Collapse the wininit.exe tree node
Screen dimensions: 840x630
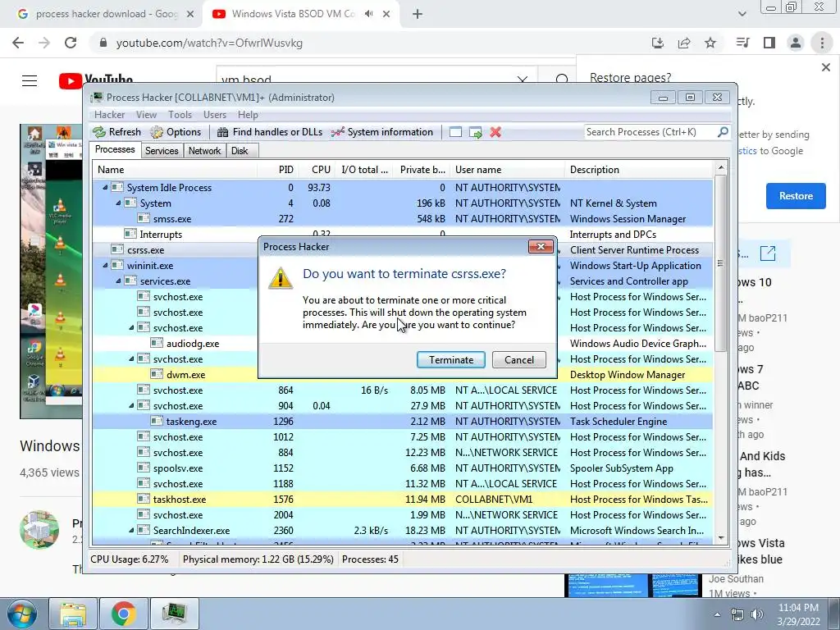tap(105, 265)
